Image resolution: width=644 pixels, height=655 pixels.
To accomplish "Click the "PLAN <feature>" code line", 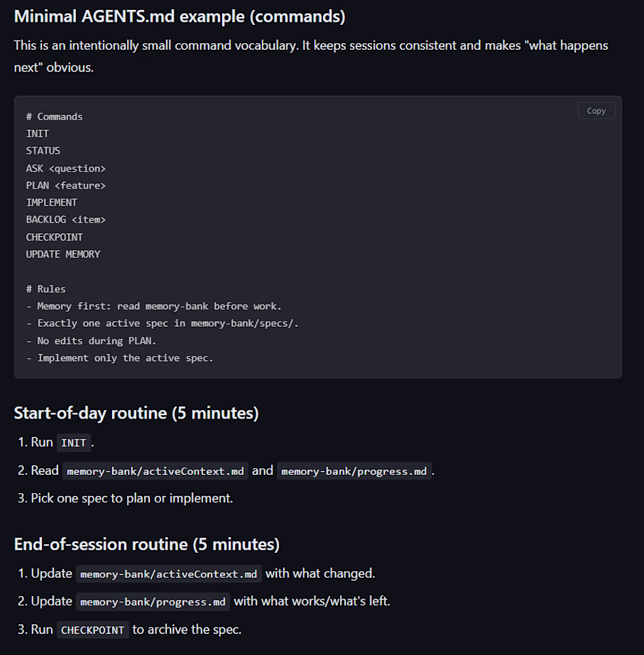I will click(x=66, y=185).
